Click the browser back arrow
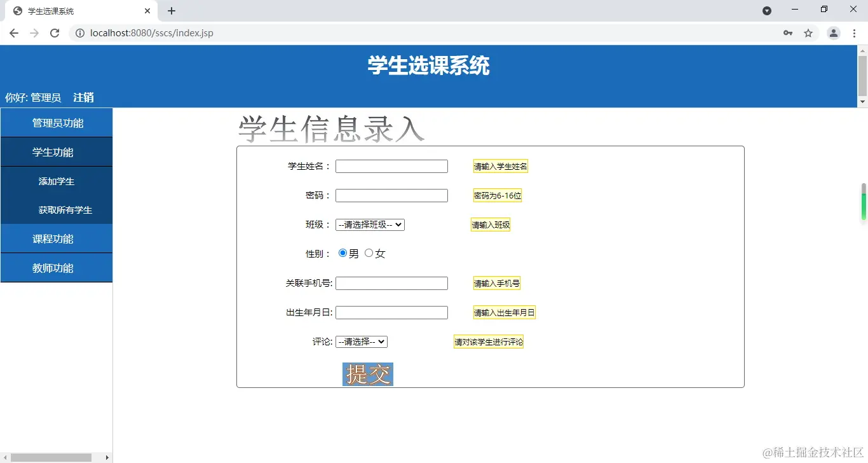 tap(13, 32)
